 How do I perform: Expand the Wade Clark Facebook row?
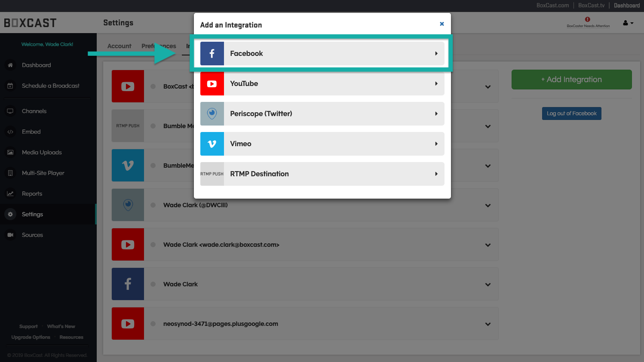tap(488, 285)
